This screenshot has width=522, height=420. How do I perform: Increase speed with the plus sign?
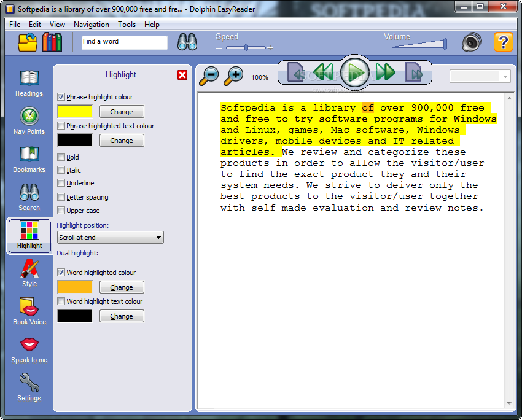click(270, 48)
